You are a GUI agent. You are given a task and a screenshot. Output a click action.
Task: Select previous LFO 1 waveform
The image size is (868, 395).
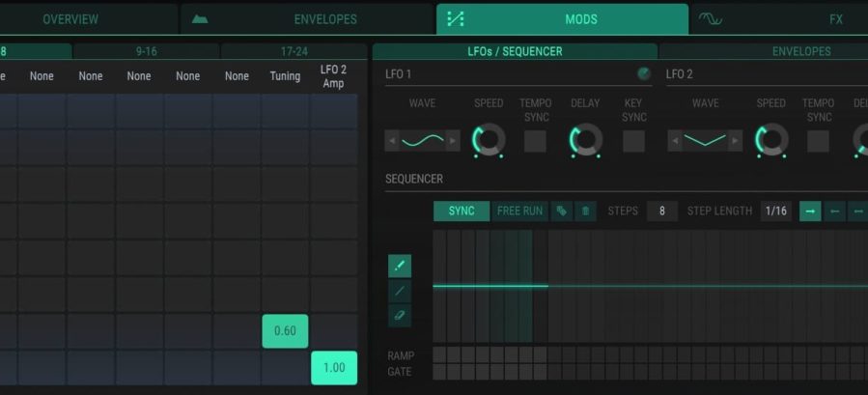[x=392, y=141]
